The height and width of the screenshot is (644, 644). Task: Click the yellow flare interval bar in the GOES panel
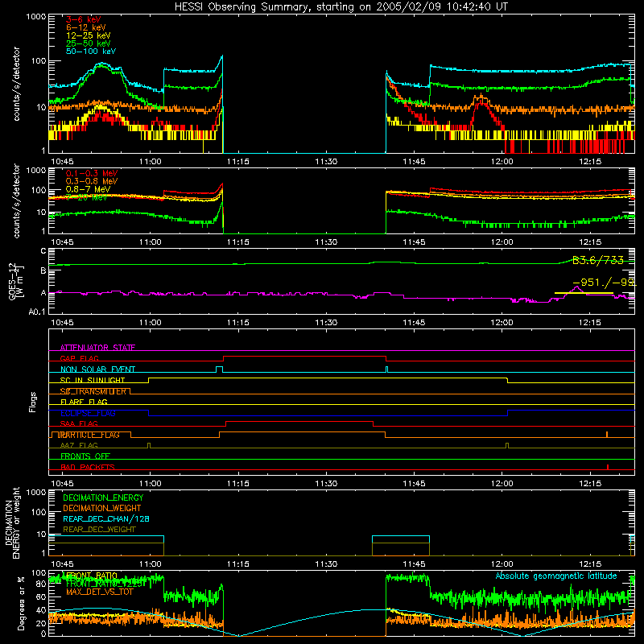pos(584,293)
